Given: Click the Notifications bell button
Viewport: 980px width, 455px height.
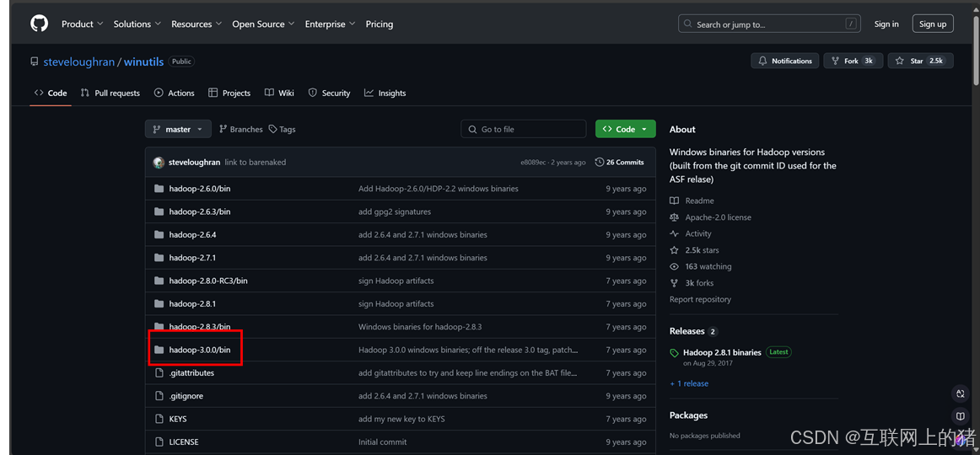Looking at the screenshot, I should click(x=785, y=61).
